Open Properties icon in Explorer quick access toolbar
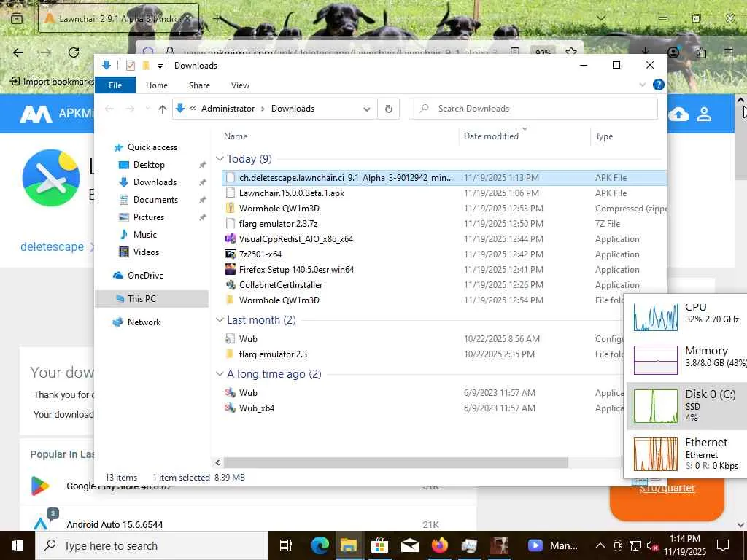The width and height of the screenshot is (747, 560). tap(130, 66)
